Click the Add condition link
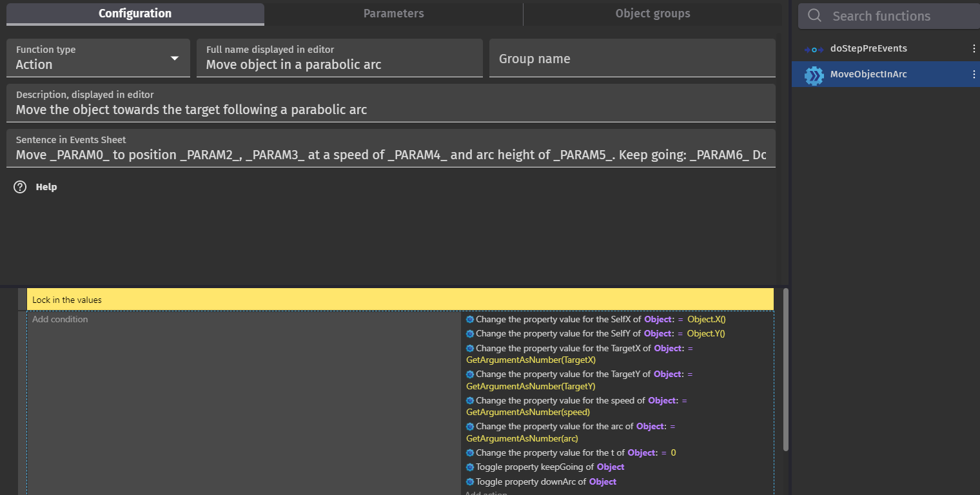The height and width of the screenshot is (495, 980). (59, 319)
